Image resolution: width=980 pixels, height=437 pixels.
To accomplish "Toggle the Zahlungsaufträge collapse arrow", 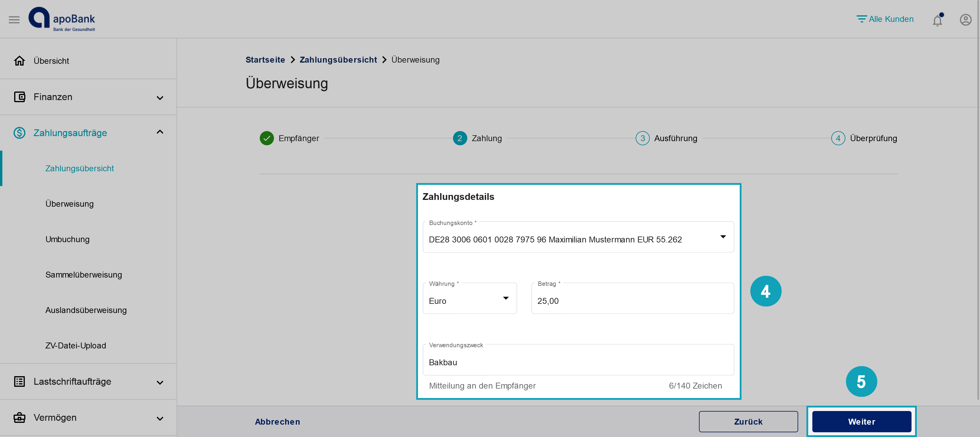I will [161, 132].
